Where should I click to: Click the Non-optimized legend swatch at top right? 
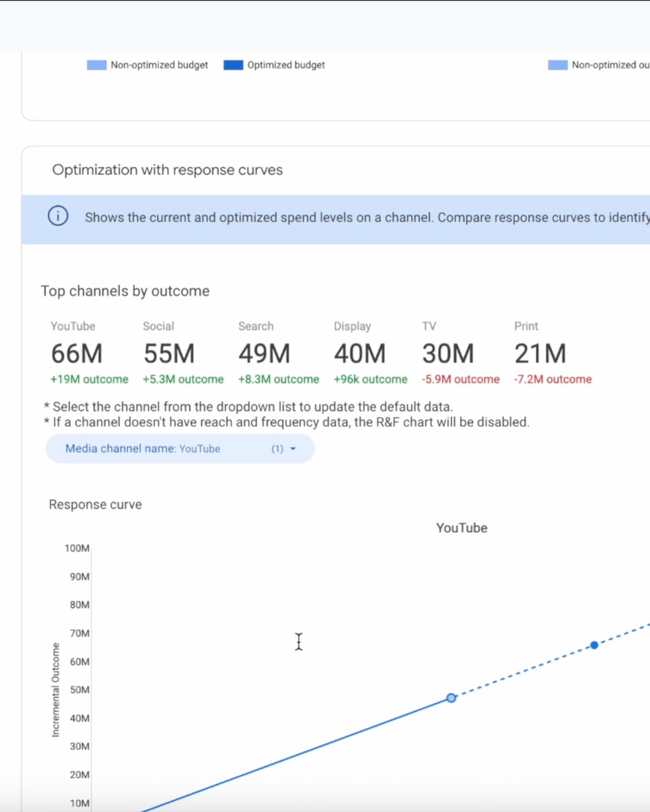557,64
